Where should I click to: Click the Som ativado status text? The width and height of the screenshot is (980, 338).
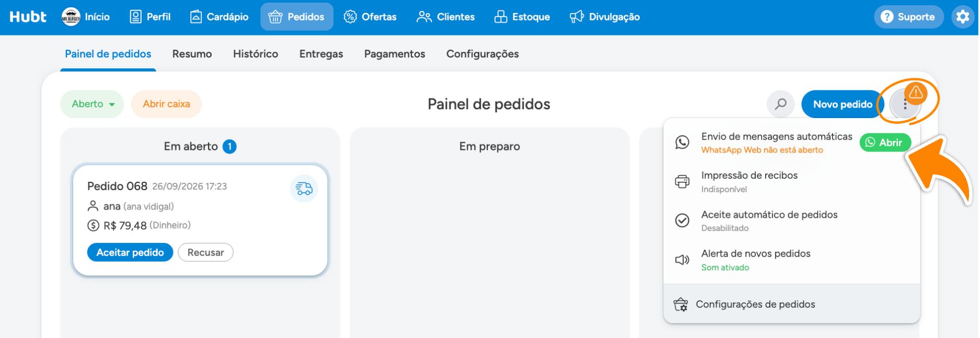[x=725, y=267]
